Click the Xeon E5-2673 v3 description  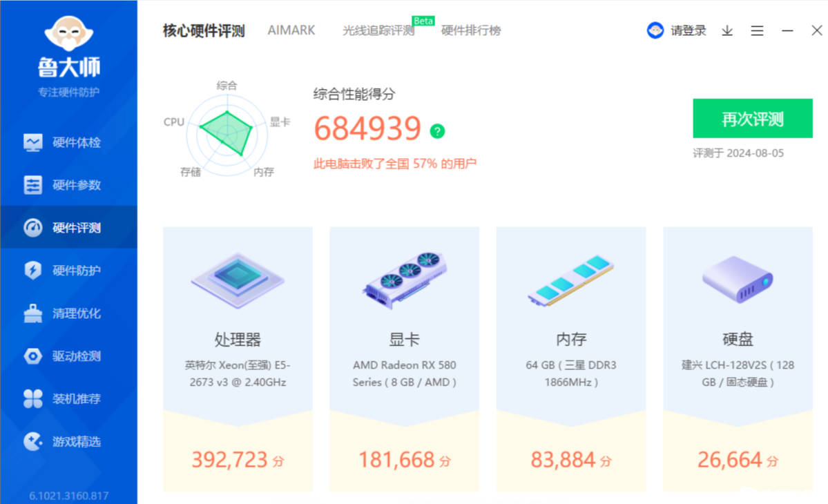pos(238,374)
